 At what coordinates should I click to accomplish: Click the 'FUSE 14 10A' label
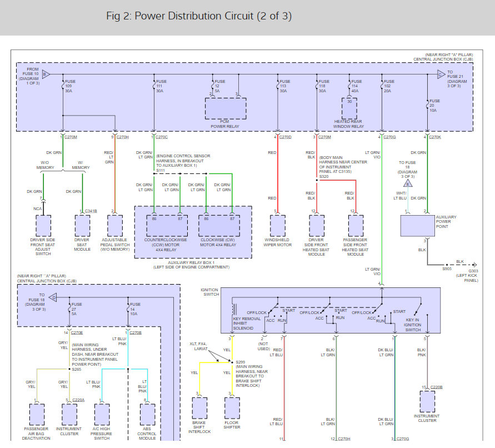coord(135,309)
